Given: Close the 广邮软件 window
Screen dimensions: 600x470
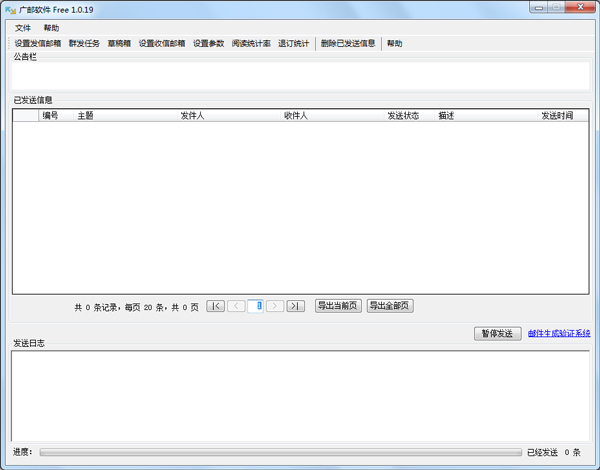Looking at the screenshot, I should pos(580,7).
